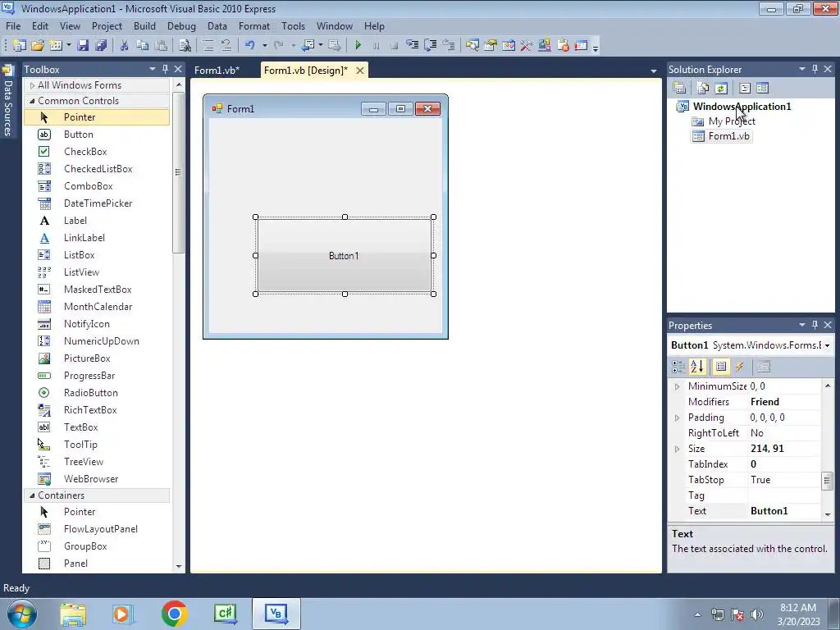Save the current file with floppy icon
Image resolution: width=840 pixels, height=630 pixels.
tap(83, 46)
